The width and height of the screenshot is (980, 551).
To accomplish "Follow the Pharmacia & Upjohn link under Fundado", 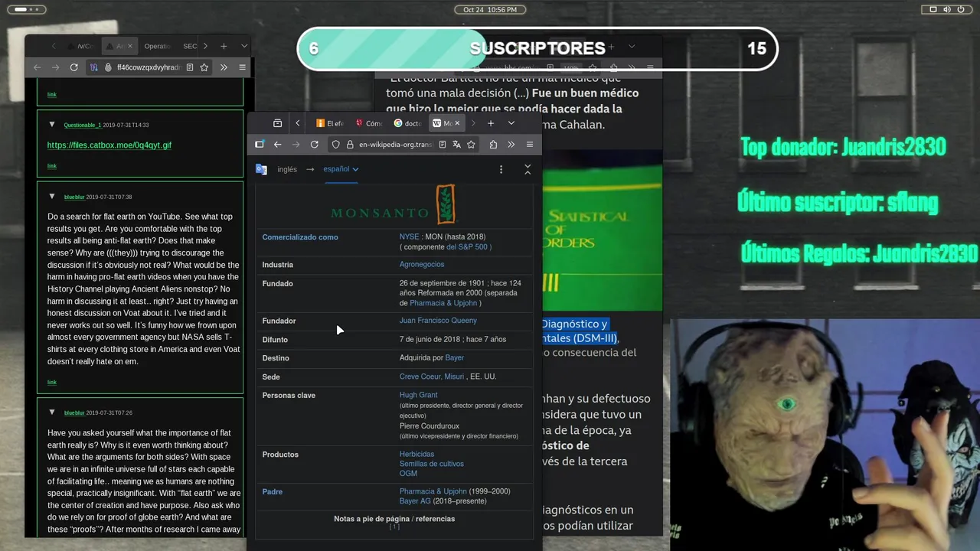I will tap(445, 303).
